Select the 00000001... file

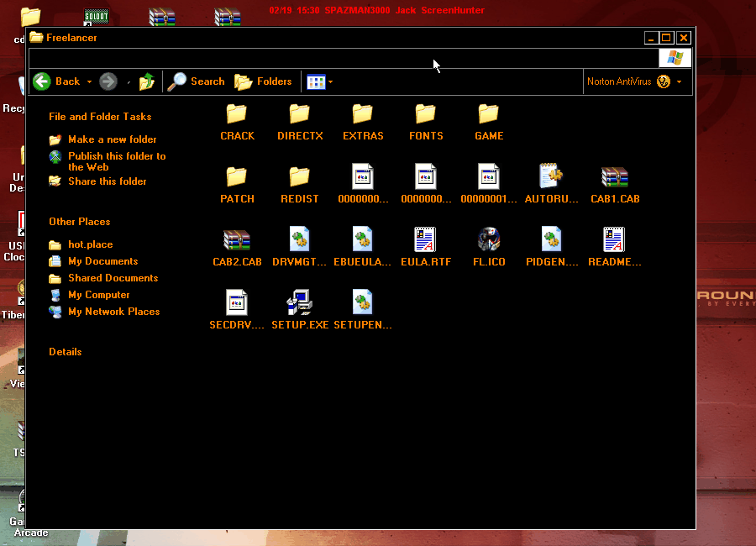click(488, 185)
